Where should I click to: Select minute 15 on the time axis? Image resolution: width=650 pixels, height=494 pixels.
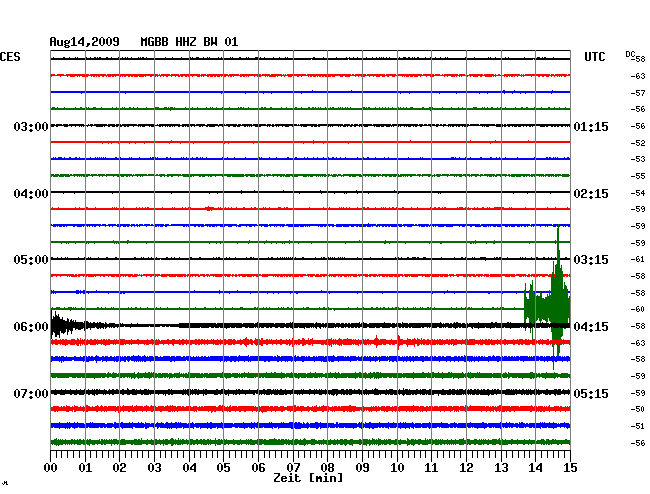pyautogui.click(x=570, y=468)
